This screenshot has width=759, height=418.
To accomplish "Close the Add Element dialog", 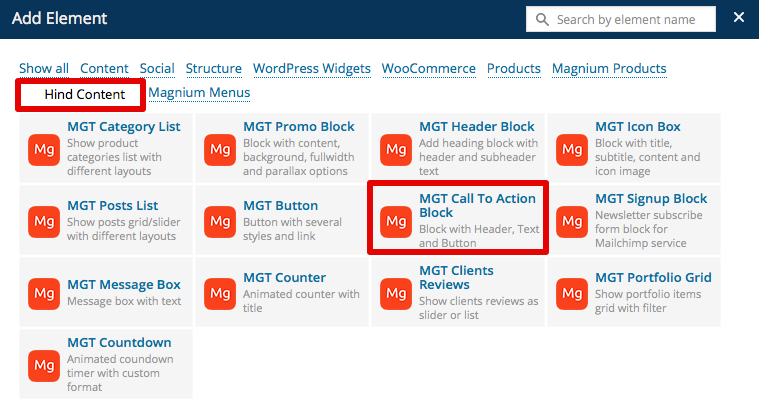I will coord(739,18).
